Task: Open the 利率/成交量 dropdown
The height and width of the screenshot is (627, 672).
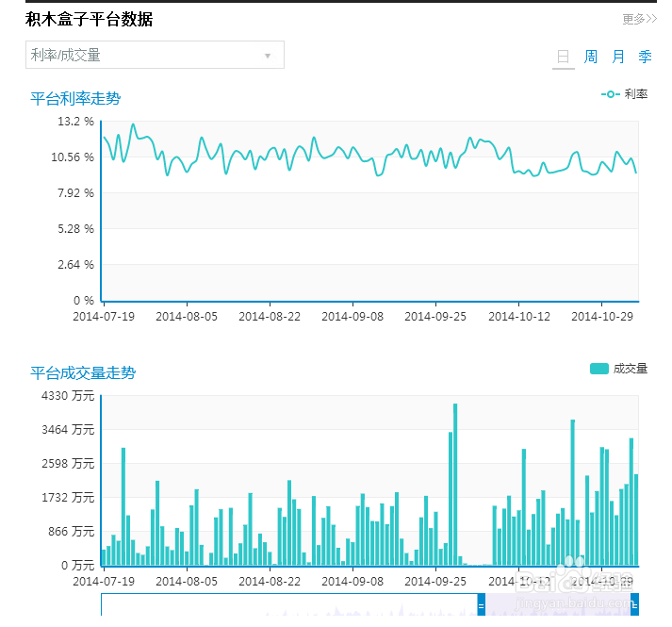Action: 155,55
